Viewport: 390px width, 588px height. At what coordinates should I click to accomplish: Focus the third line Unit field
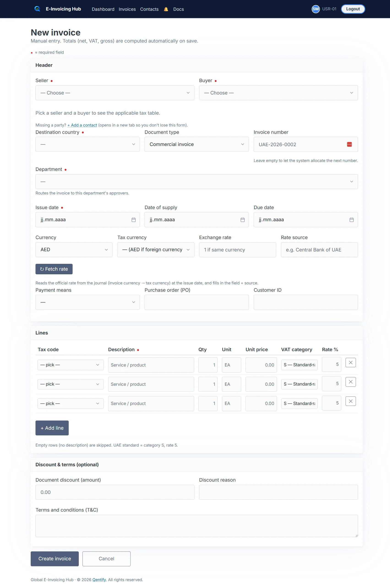pyautogui.click(x=231, y=403)
